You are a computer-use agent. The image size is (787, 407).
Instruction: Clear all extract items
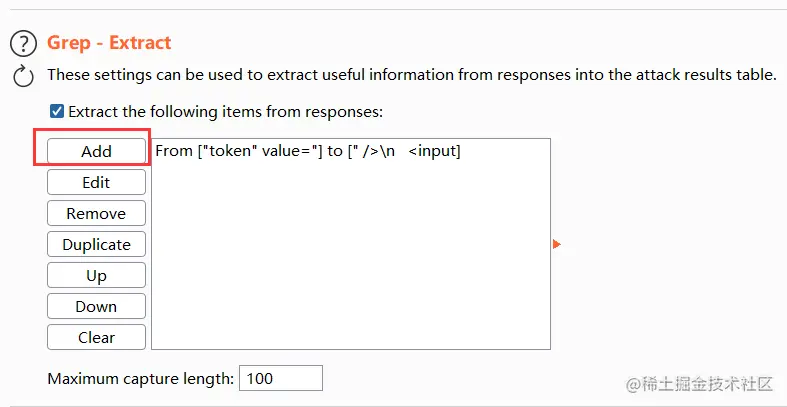(96, 337)
